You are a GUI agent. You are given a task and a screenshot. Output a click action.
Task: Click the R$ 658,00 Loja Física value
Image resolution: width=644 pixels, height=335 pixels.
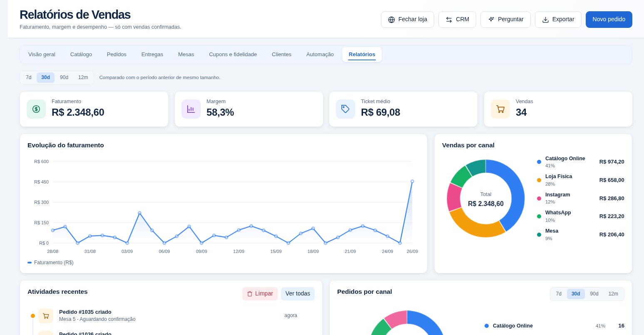click(x=612, y=180)
